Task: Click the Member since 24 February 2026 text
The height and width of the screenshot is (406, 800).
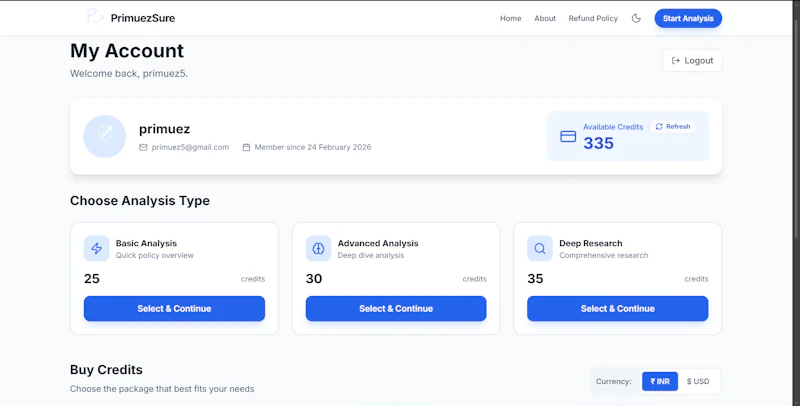Action: click(313, 147)
